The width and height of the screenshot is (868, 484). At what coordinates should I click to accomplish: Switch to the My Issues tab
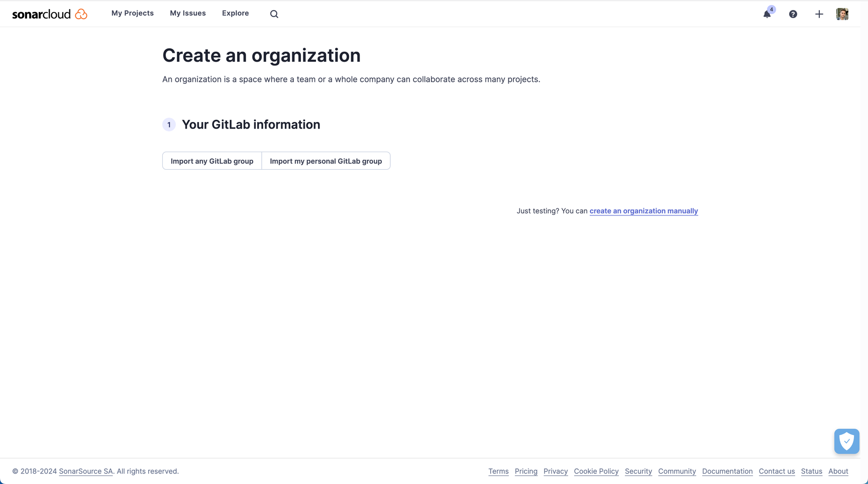coord(187,13)
